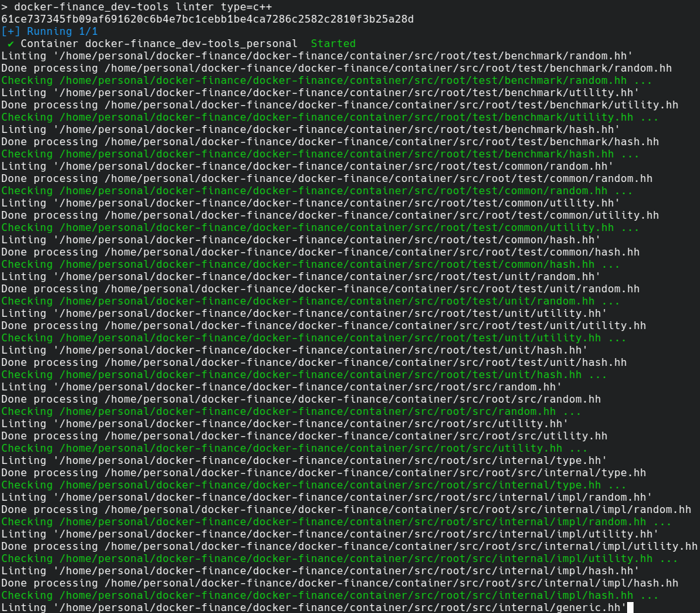Click the green Checking line for internal/impl/hash.hh

329,596
